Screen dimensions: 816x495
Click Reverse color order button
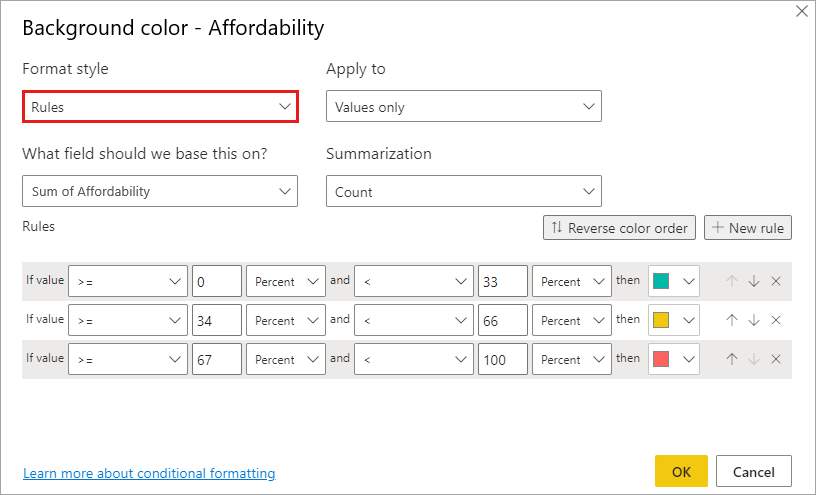click(x=619, y=228)
